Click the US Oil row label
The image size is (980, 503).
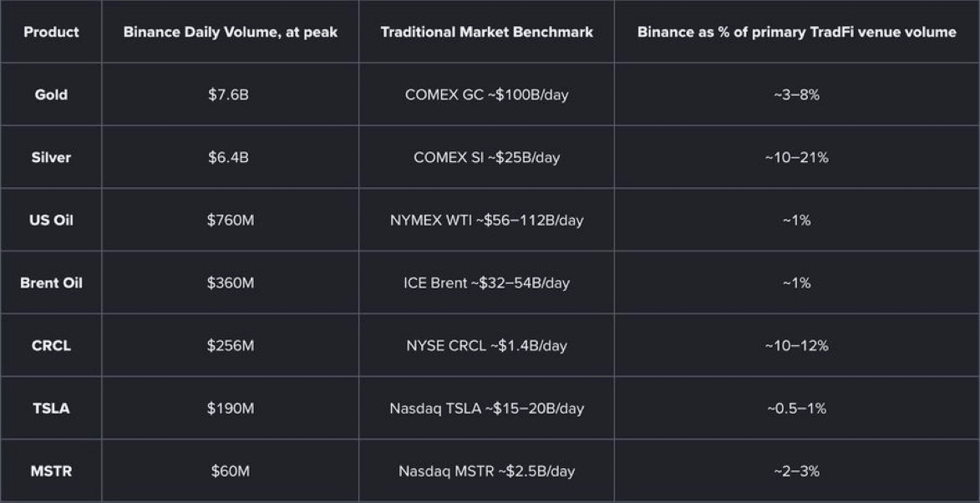51,220
